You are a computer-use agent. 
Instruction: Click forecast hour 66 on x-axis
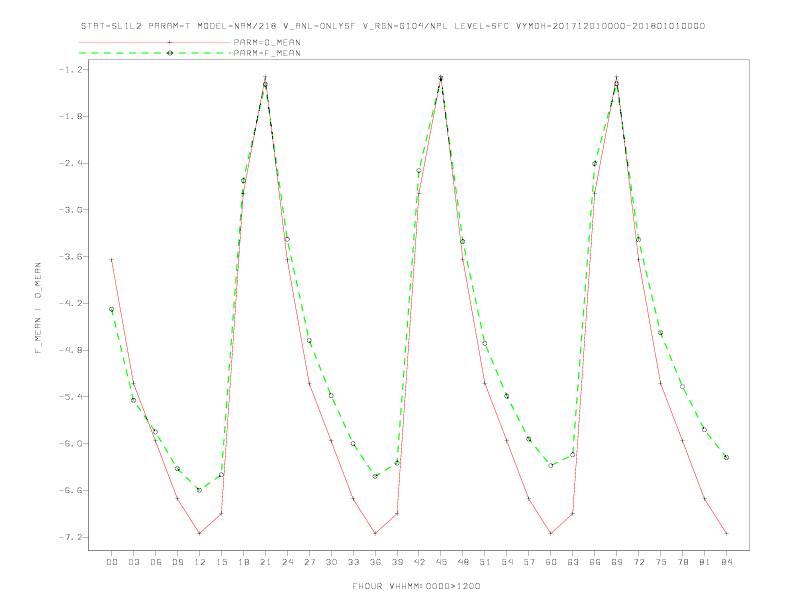[595, 562]
